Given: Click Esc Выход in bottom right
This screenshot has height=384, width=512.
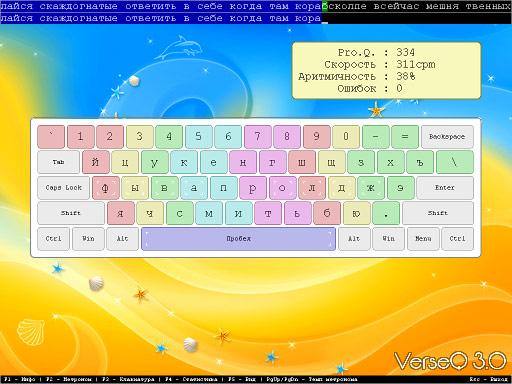Looking at the screenshot, I should tap(488, 379).
